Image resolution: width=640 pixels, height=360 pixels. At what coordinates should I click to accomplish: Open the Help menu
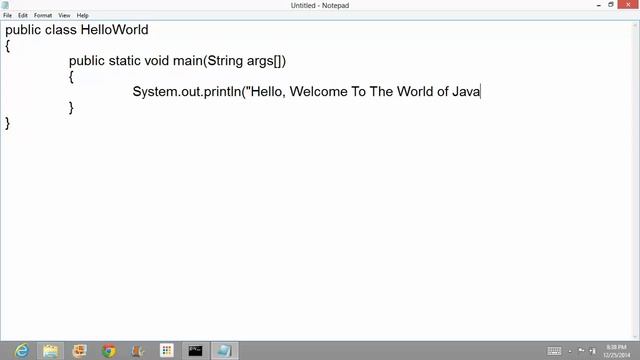(x=82, y=15)
